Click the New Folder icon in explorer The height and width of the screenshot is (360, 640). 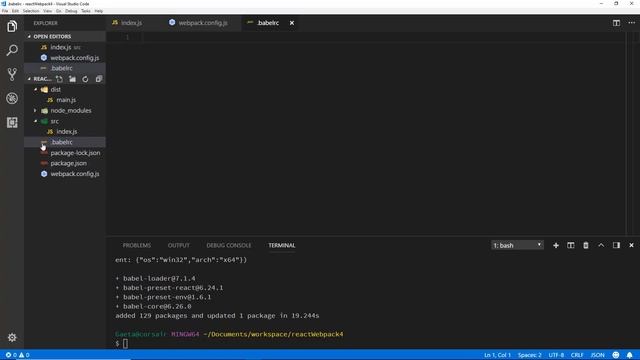pos(72,79)
